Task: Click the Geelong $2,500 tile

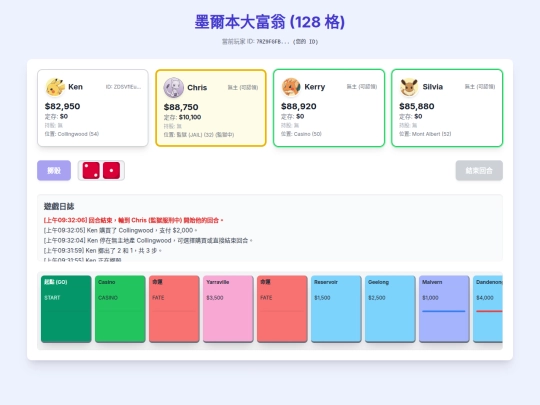Action: [390, 309]
